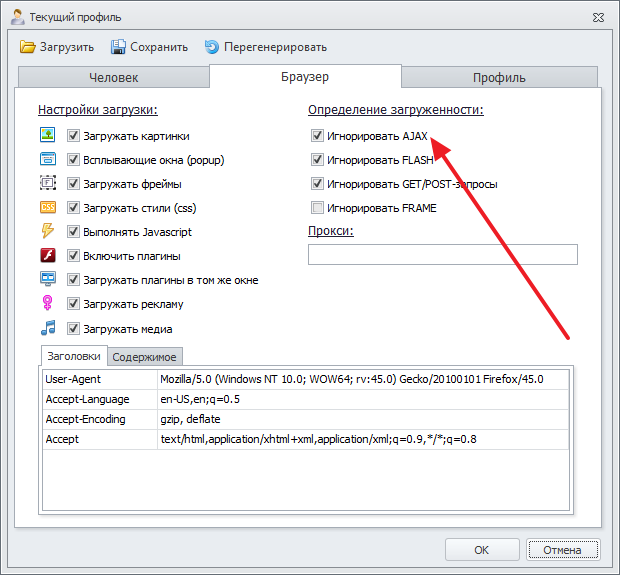Switch to the Человек tab

point(113,77)
